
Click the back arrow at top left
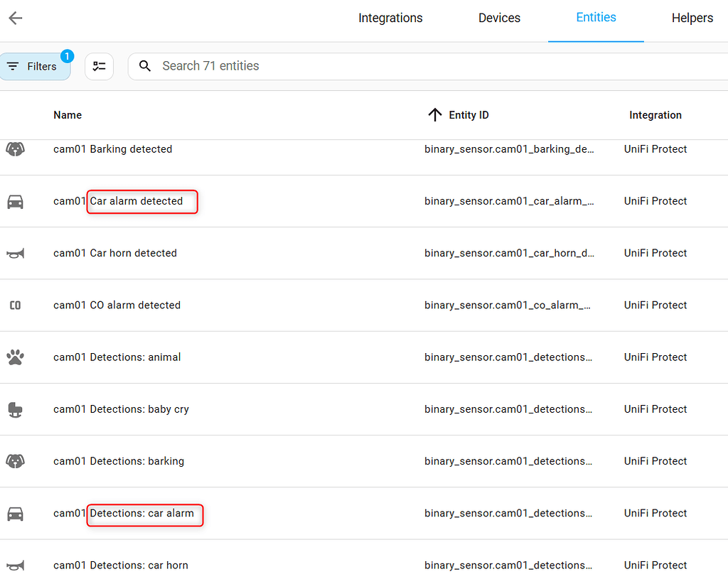click(15, 18)
